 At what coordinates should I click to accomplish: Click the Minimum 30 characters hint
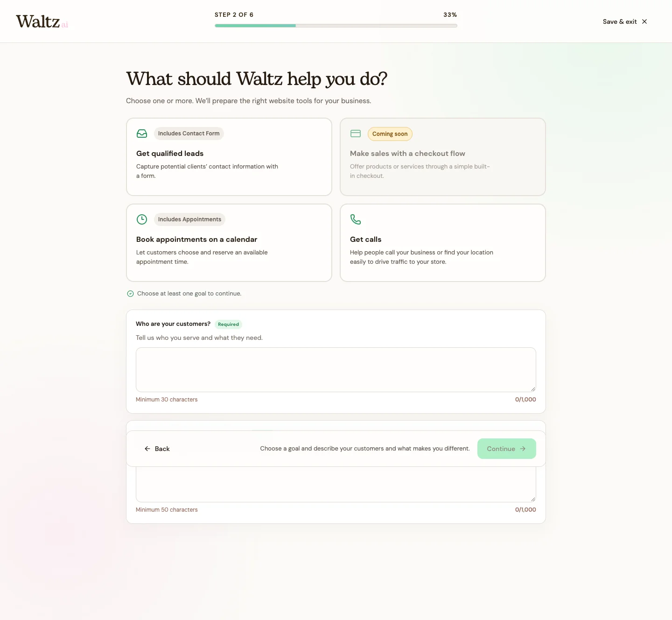click(167, 400)
